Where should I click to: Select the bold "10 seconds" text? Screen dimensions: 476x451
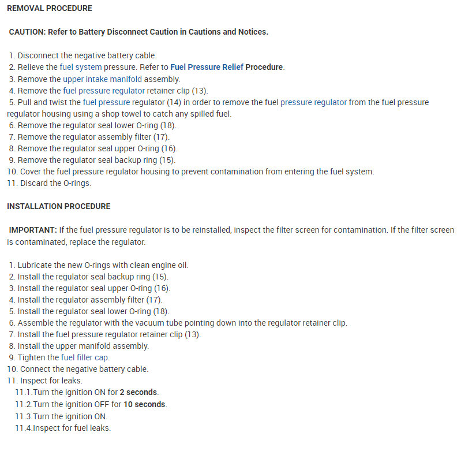tap(144, 404)
